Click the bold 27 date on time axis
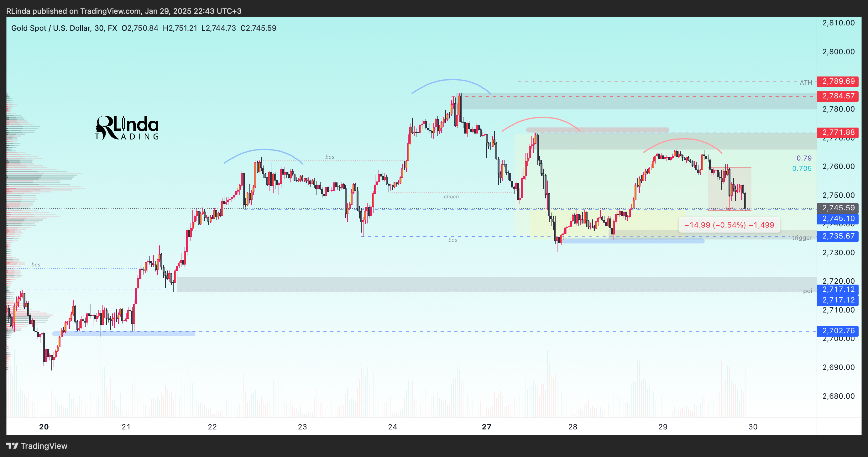The width and height of the screenshot is (868, 457). 487,427
